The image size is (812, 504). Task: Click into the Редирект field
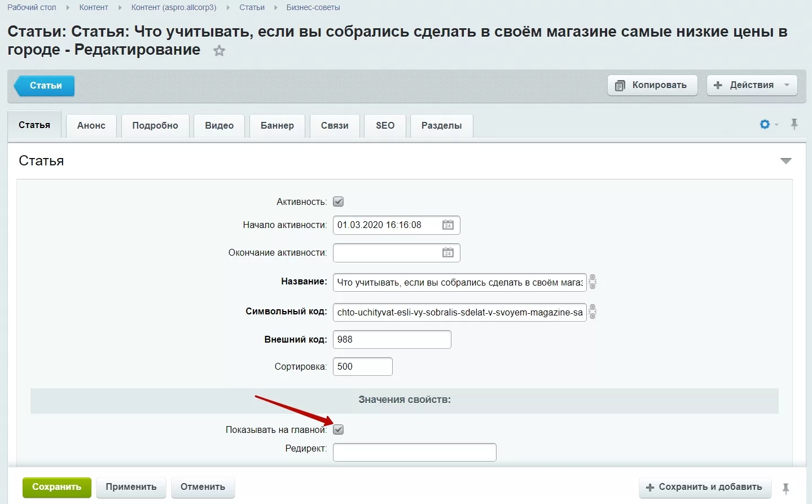415,452
